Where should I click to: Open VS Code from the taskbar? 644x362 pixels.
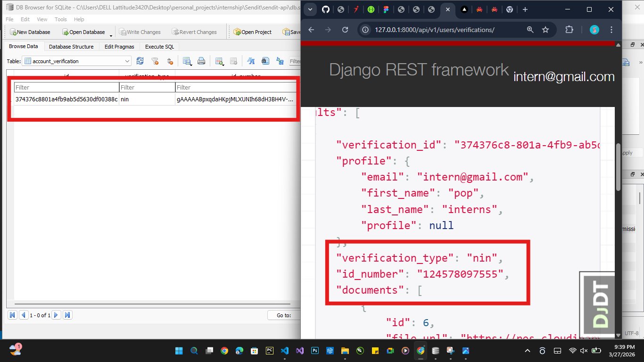tap(284, 351)
